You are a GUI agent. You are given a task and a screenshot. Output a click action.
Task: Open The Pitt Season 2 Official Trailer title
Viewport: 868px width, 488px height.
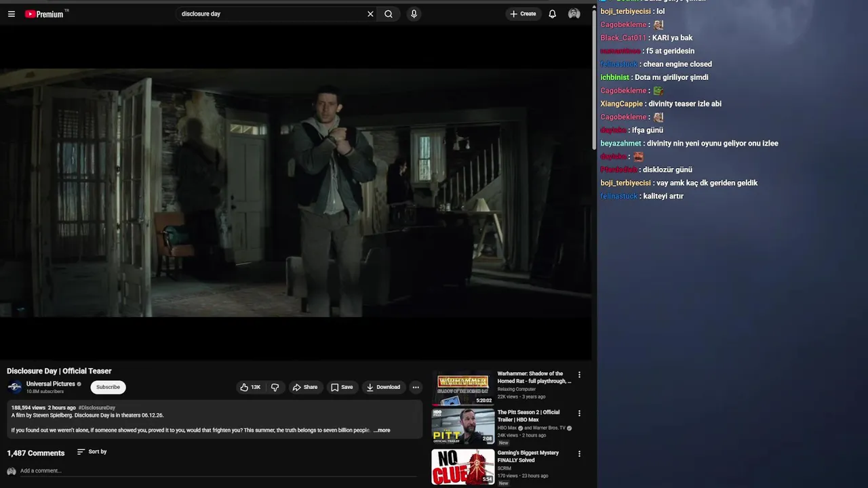529,415
